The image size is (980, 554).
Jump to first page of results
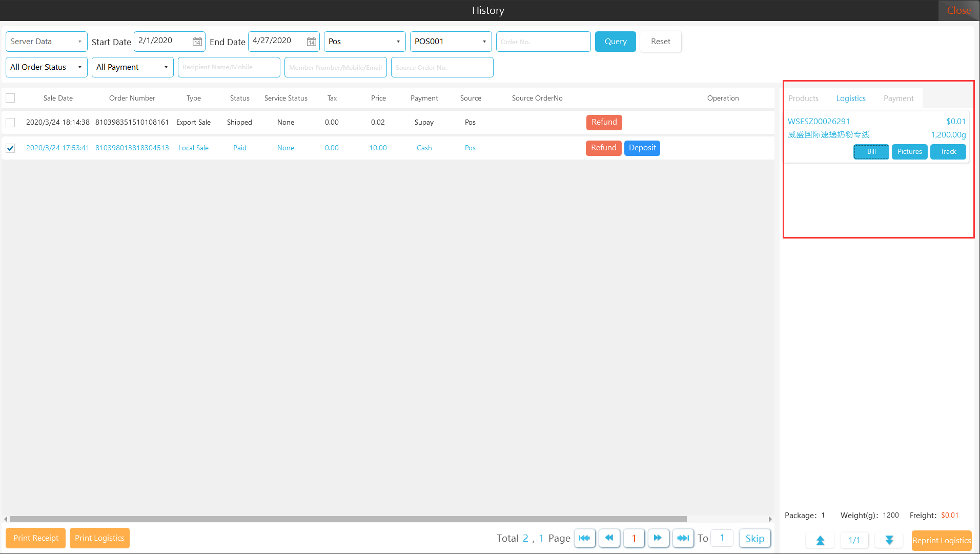(x=584, y=538)
